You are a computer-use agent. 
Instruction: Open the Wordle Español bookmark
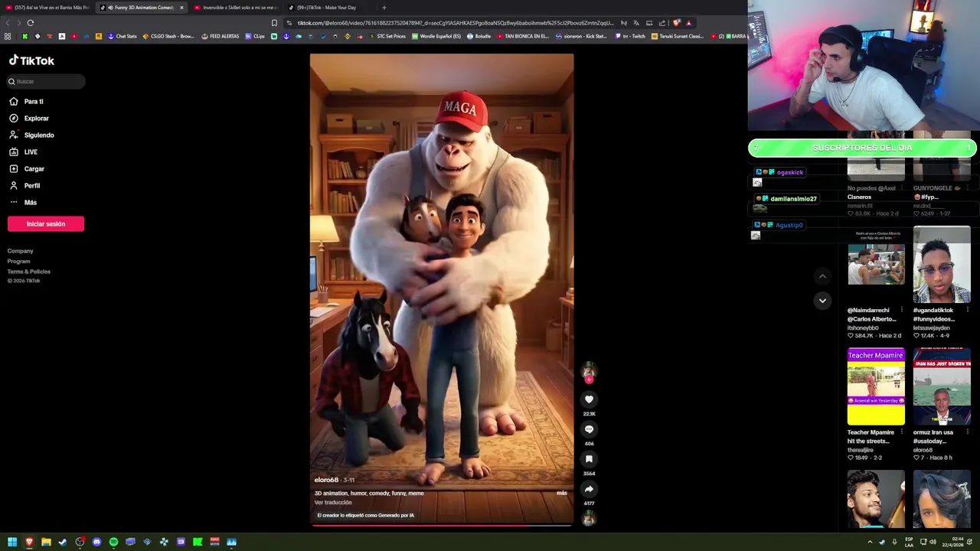point(436,36)
